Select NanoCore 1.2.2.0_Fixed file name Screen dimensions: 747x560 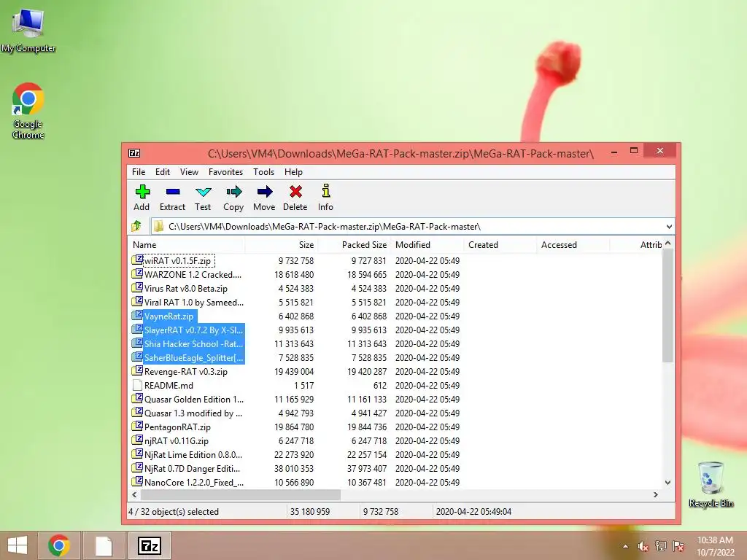194,482
